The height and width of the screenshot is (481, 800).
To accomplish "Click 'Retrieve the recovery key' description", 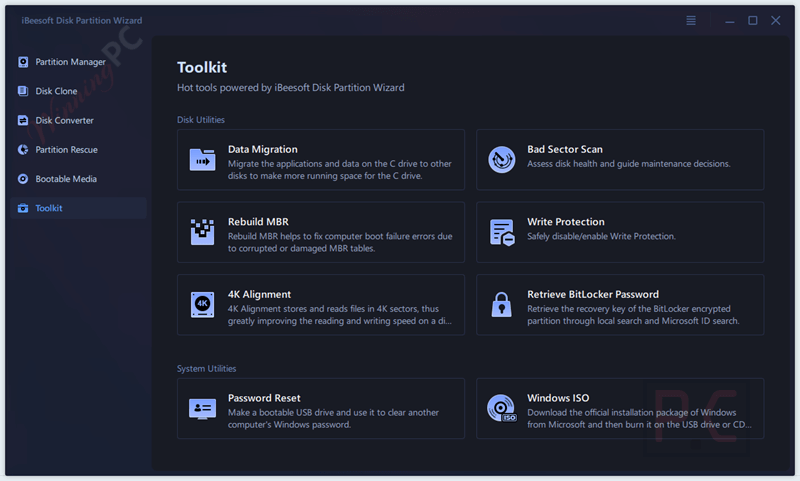I will point(633,315).
